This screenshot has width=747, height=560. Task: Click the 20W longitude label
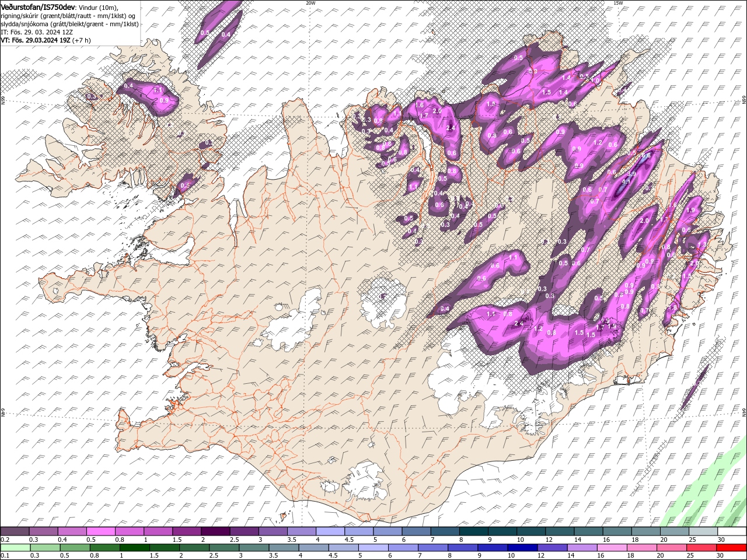(310, 3)
